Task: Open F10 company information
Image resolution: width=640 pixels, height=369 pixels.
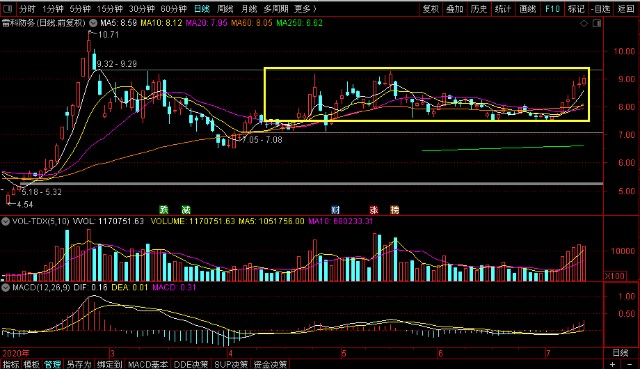Action: 552,9
